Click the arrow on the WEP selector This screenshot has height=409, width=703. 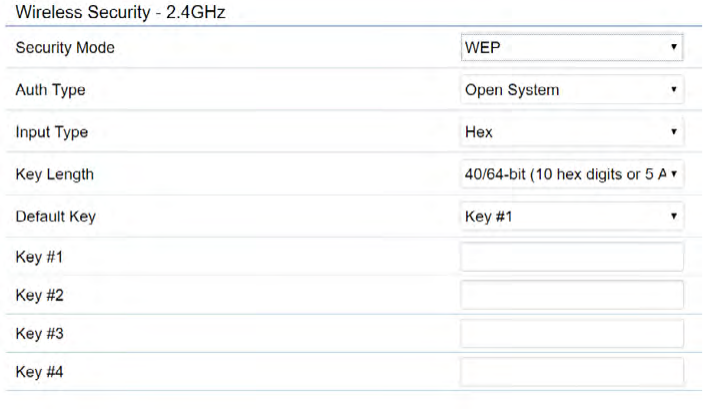675,47
